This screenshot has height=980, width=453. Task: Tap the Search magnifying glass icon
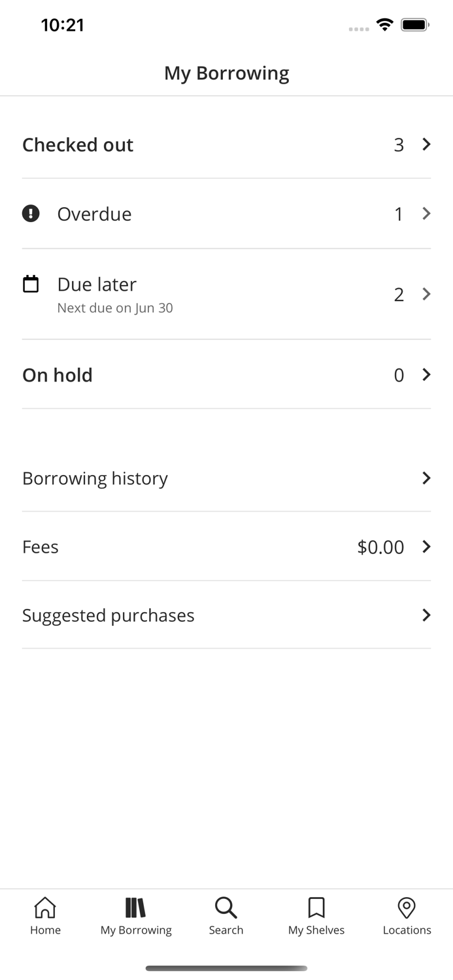pos(226,907)
